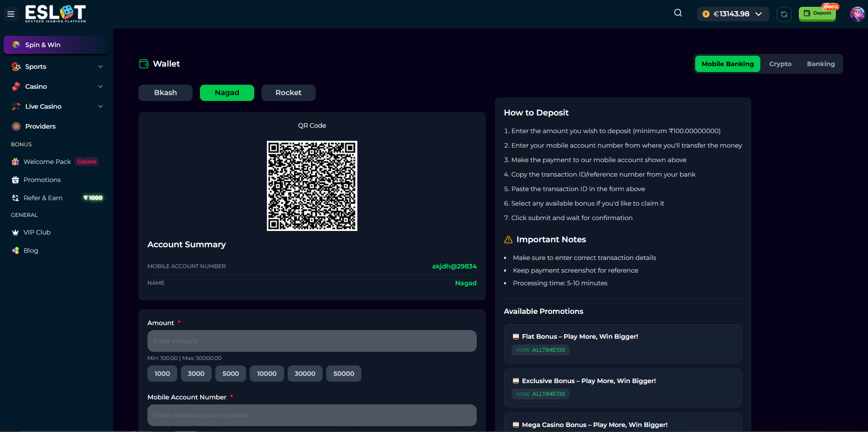Image resolution: width=868 pixels, height=432 pixels.
Task: Click the Mega Casino Bonus icon
Action: point(516,425)
